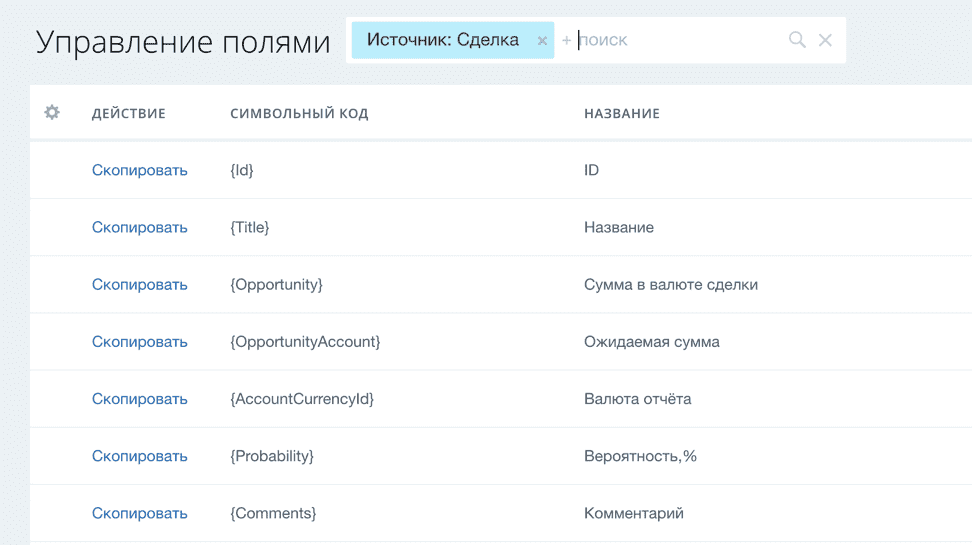This screenshot has width=972, height=545.
Task: Select the 'Сумма в валюте сделки' name cell
Action: click(670, 284)
